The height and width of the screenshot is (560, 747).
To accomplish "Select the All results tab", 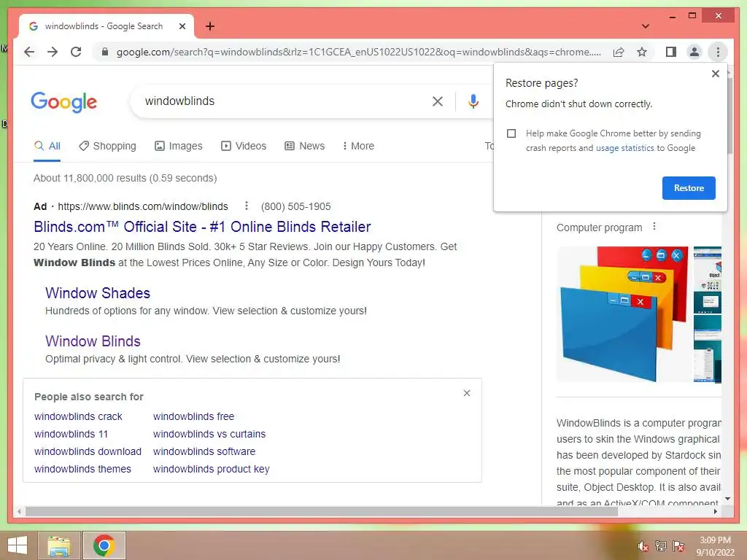I will click(x=47, y=146).
